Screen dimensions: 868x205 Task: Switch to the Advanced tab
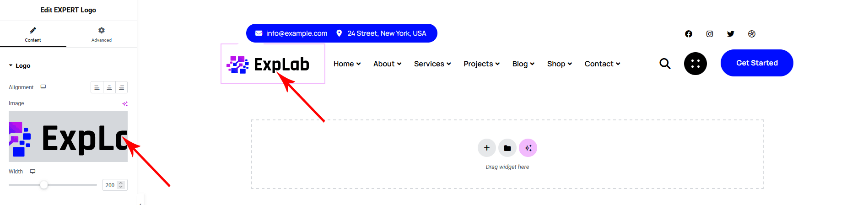tap(102, 34)
